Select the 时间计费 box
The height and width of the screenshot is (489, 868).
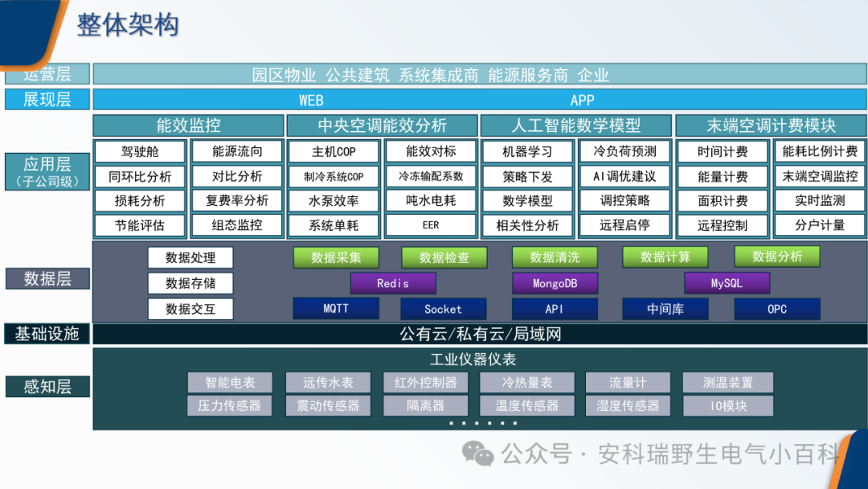point(723,151)
